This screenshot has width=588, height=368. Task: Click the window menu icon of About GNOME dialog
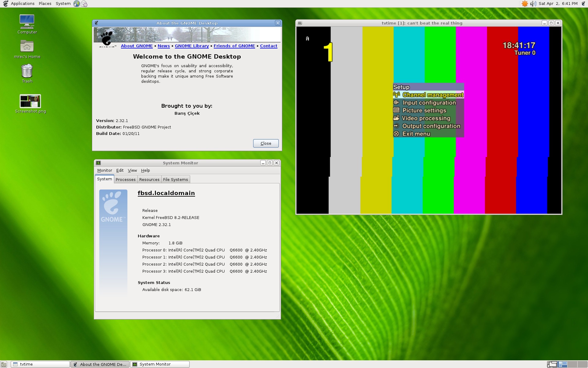[96, 23]
